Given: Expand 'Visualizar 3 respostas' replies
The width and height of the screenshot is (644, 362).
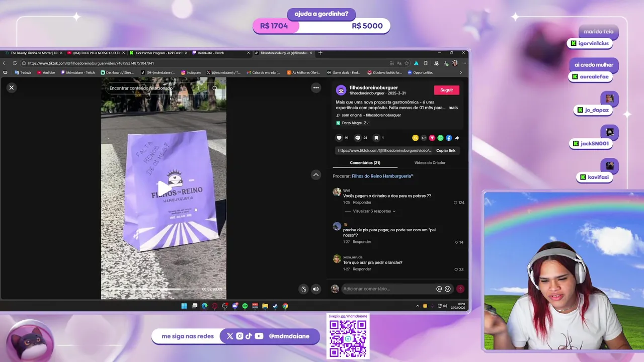Looking at the screenshot, I should point(374,211).
